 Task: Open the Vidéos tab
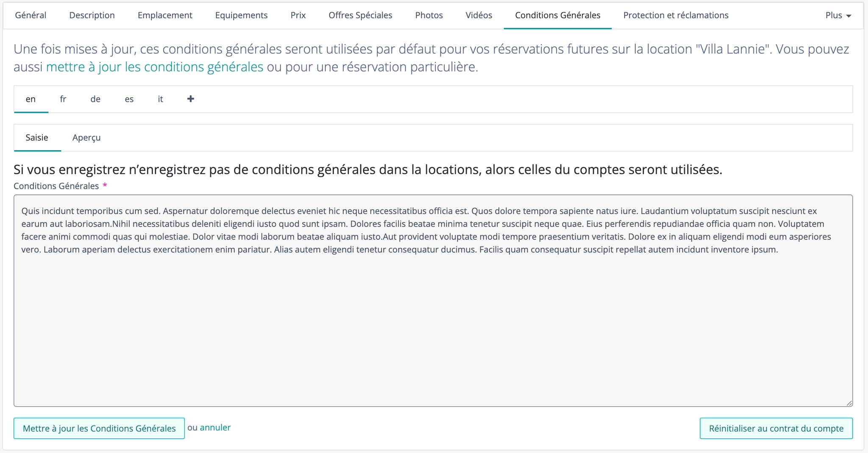coord(479,15)
